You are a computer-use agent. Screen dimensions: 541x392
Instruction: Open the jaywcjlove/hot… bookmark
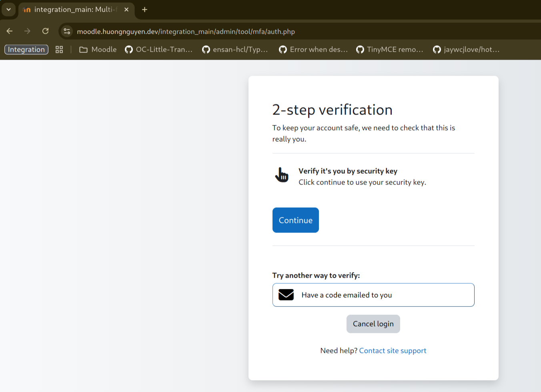click(x=466, y=50)
